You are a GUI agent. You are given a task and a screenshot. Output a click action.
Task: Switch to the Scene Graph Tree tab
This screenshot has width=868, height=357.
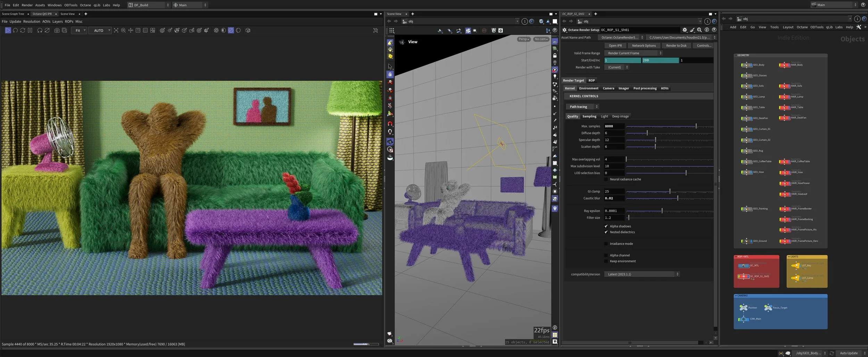coord(13,14)
